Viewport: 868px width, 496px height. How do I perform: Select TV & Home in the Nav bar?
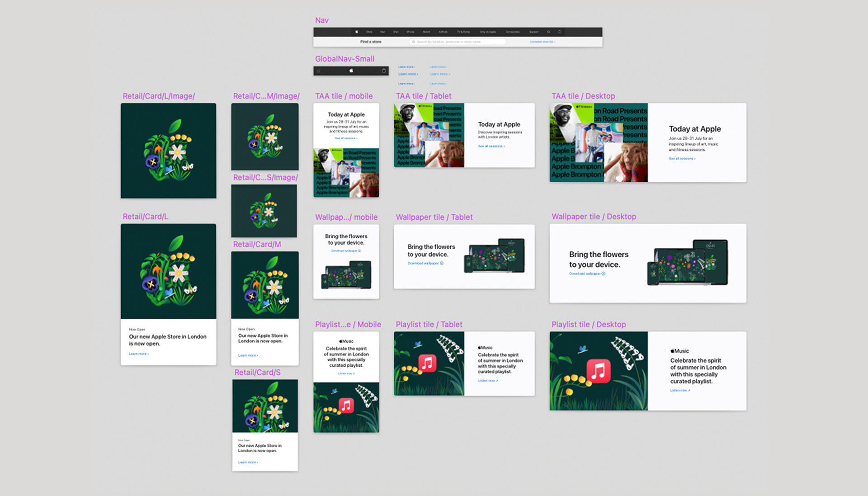pos(463,32)
